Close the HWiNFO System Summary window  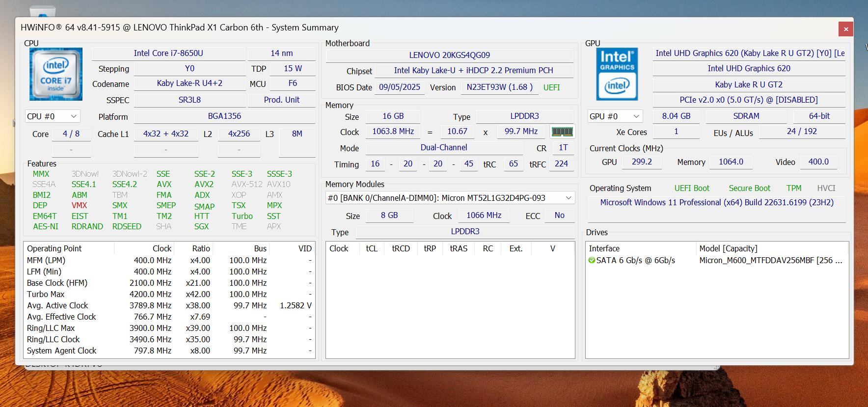pyautogui.click(x=846, y=29)
